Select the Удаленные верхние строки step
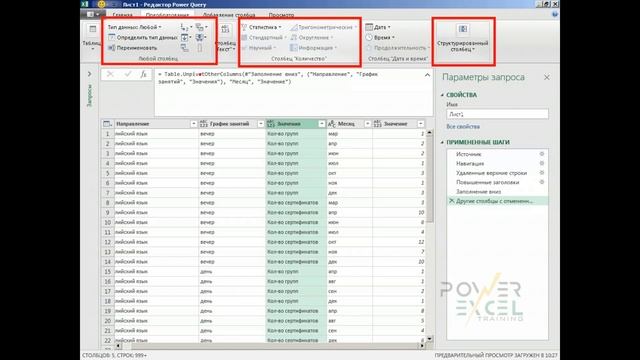The height and width of the screenshot is (360, 640). pyautogui.click(x=491, y=173)
